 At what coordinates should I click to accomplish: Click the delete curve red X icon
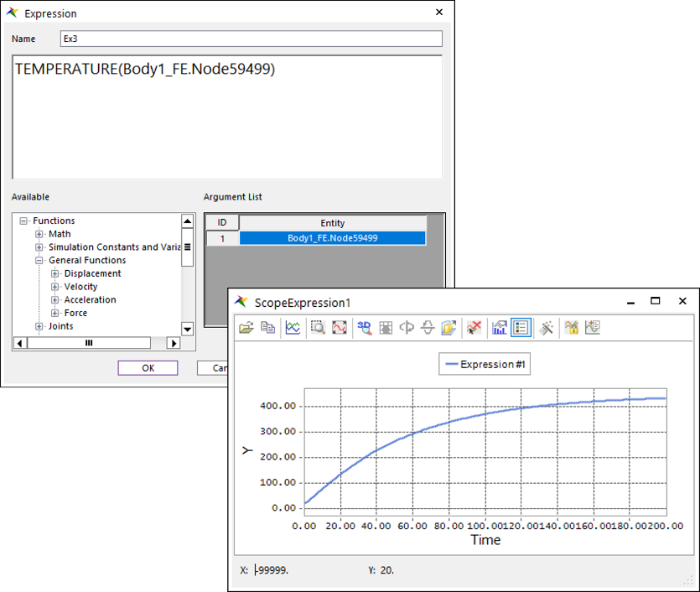pos(474,328)
